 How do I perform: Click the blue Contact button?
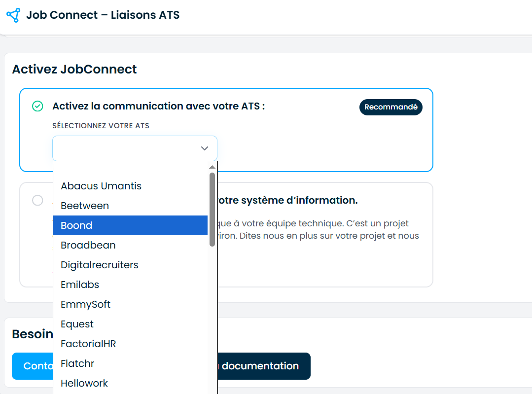[x=33, y=366]
